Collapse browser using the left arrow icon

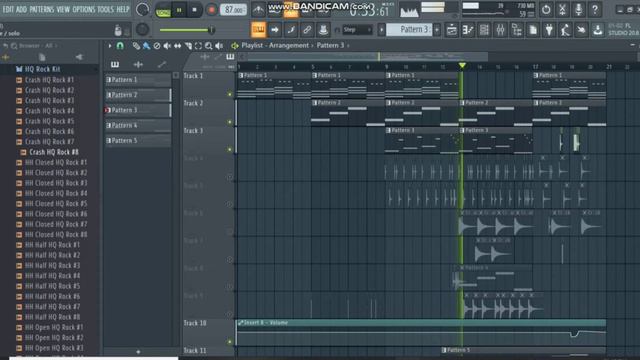coord(79,57)
